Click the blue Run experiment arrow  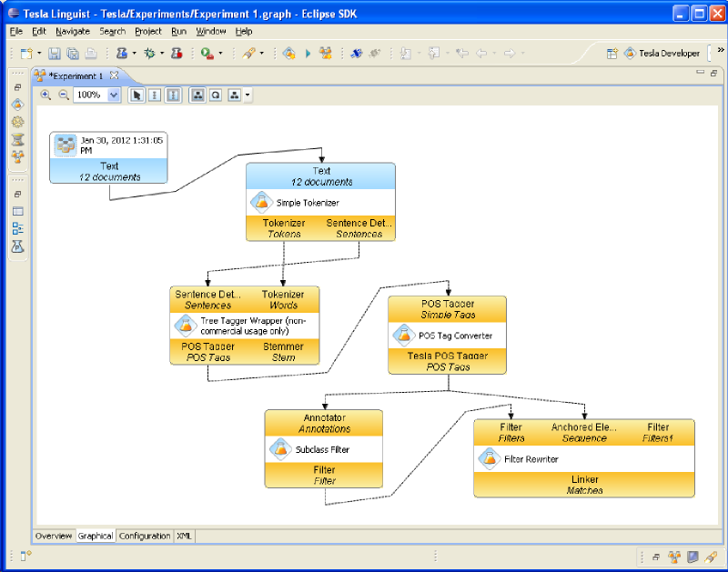point(308,54)
